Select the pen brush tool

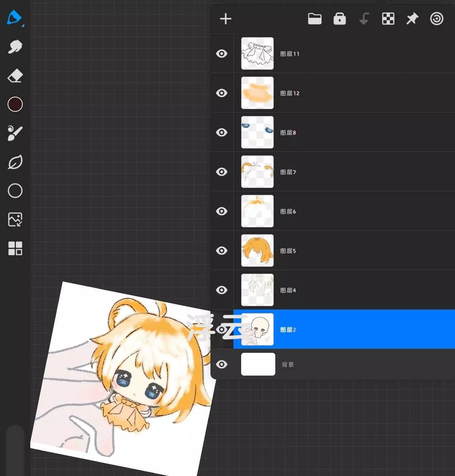(x=15, y=18)
